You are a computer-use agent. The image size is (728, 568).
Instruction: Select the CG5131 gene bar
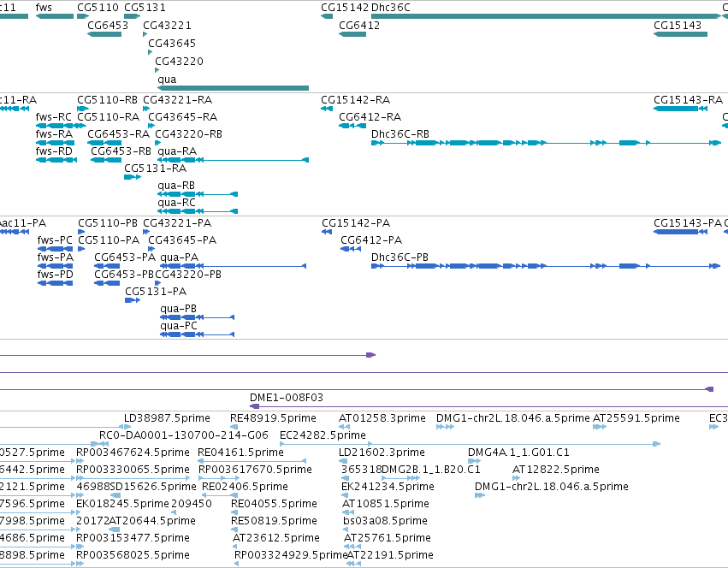point(133,16)
